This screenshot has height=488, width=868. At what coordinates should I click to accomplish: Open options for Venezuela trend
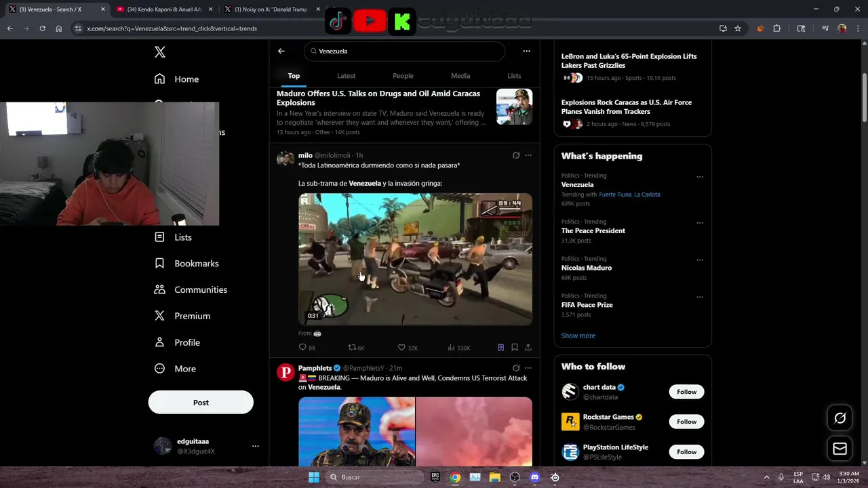tap(700, 177)
